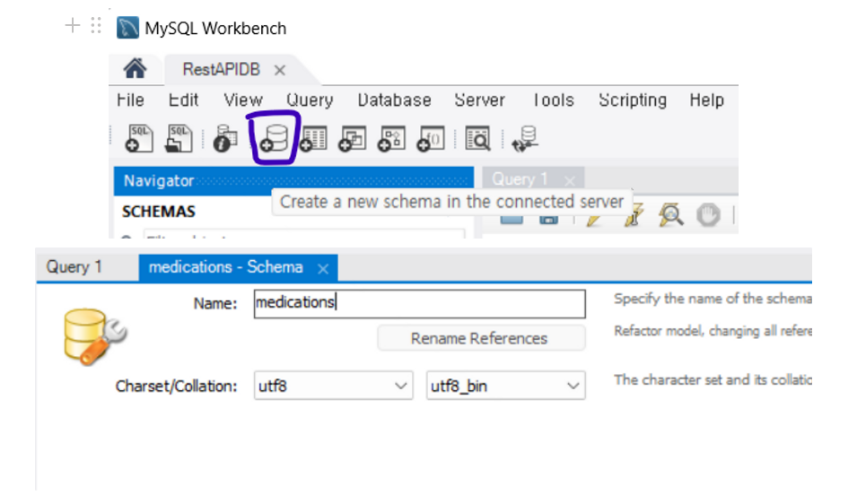Click the stop hand icon in query toolbar
The width and height of the screenshot is (866, 504).
(708, 215)
